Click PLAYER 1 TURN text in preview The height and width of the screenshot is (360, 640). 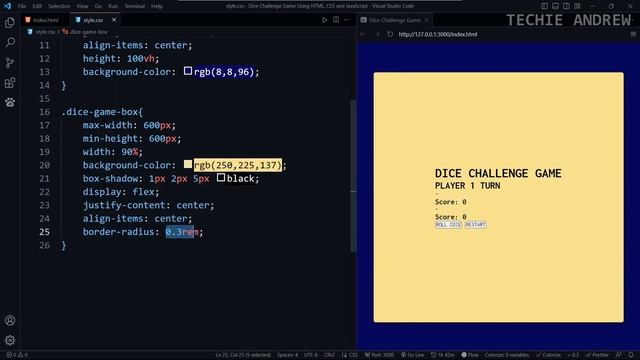[467, 186]
